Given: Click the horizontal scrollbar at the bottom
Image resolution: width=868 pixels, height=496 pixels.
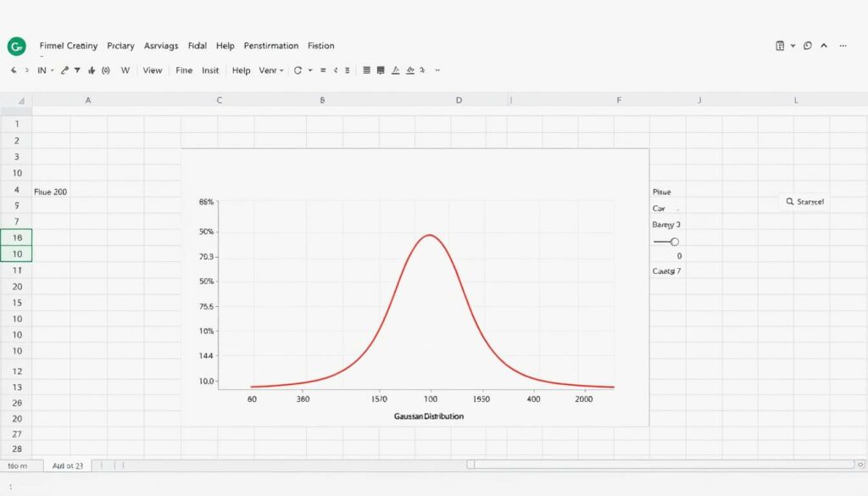Looking at the screenshot, I should pyautogui.click(x=660, y=465).
